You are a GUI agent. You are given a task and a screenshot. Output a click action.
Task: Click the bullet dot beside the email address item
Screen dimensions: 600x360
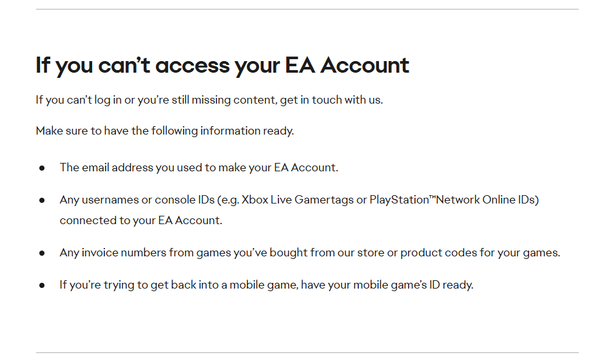(42, 168)
